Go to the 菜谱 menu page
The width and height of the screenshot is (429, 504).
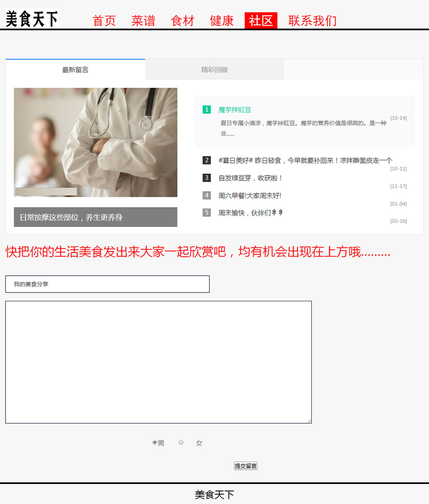tap(143, 21)
